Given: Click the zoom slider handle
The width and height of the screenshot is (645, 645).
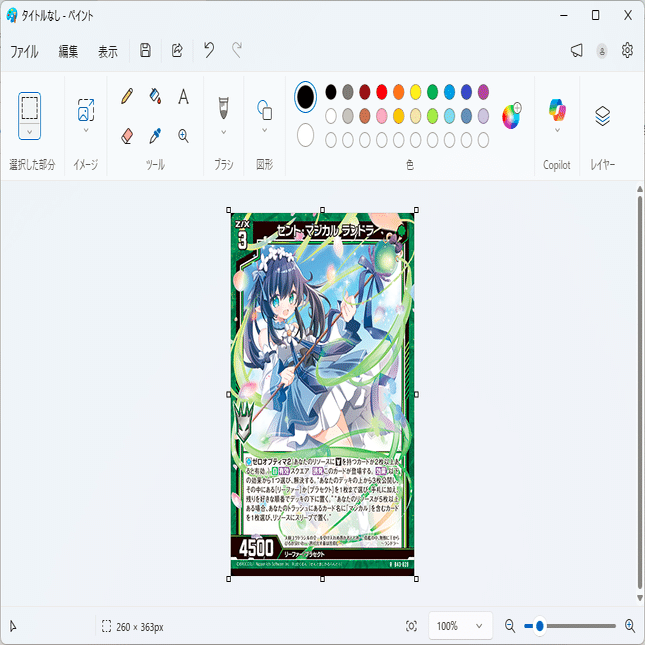Looking at the screenshot, I should click(540, 626).
